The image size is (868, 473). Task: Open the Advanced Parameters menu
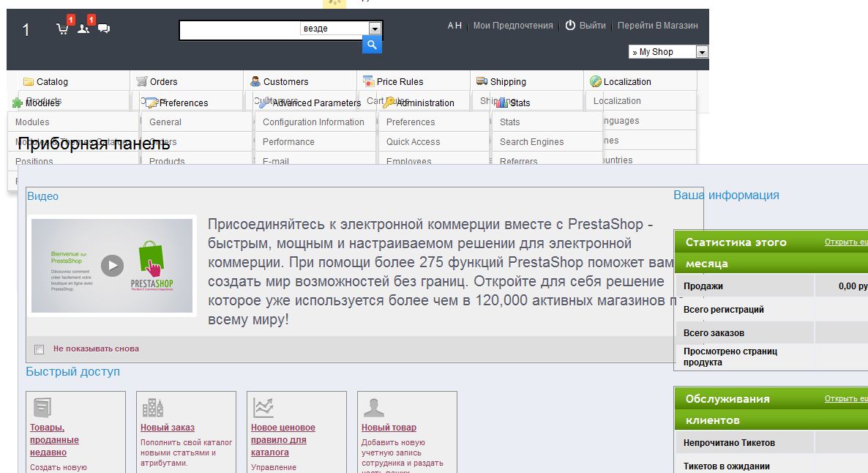(317, 103)
